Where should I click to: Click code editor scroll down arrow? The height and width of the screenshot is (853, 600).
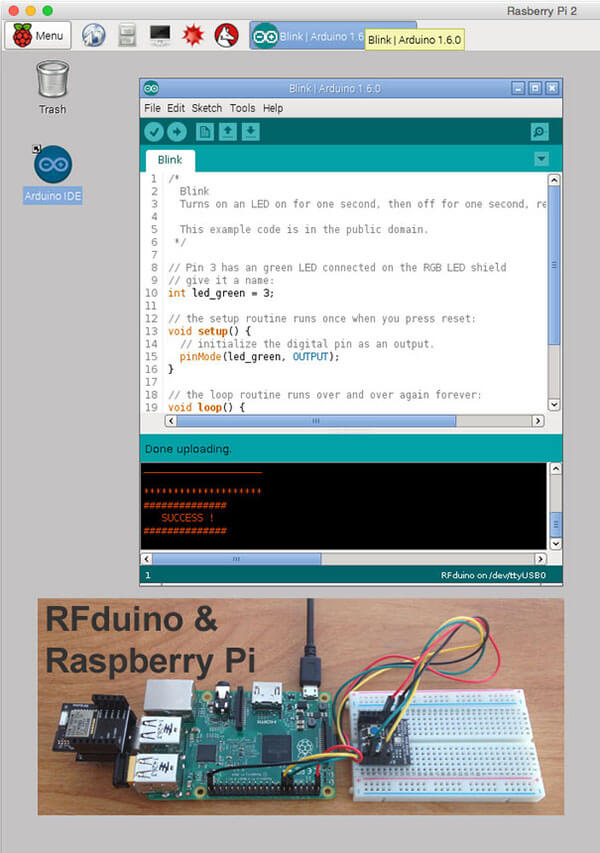tap(554, 404)
